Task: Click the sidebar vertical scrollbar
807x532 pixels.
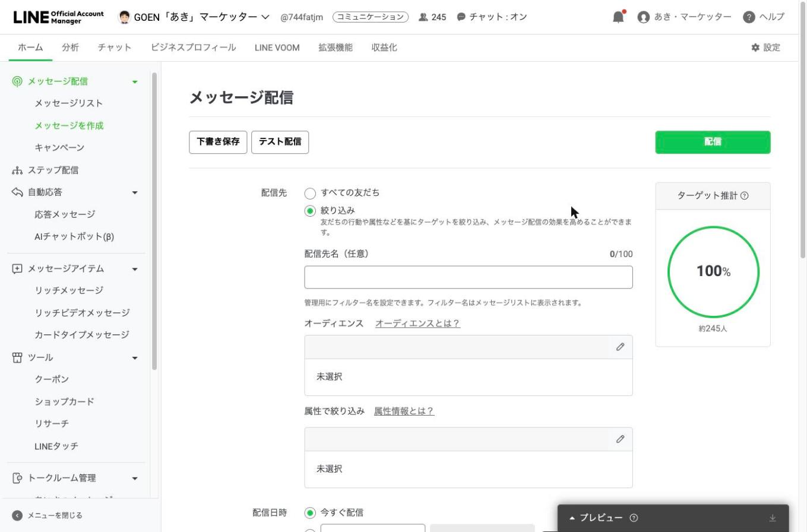Action: pyautogui.click(x=154, y=221)
